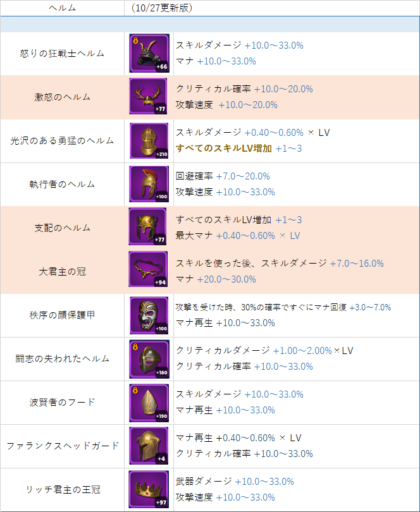Select the 支配のヘルム item name

(62, 228)
